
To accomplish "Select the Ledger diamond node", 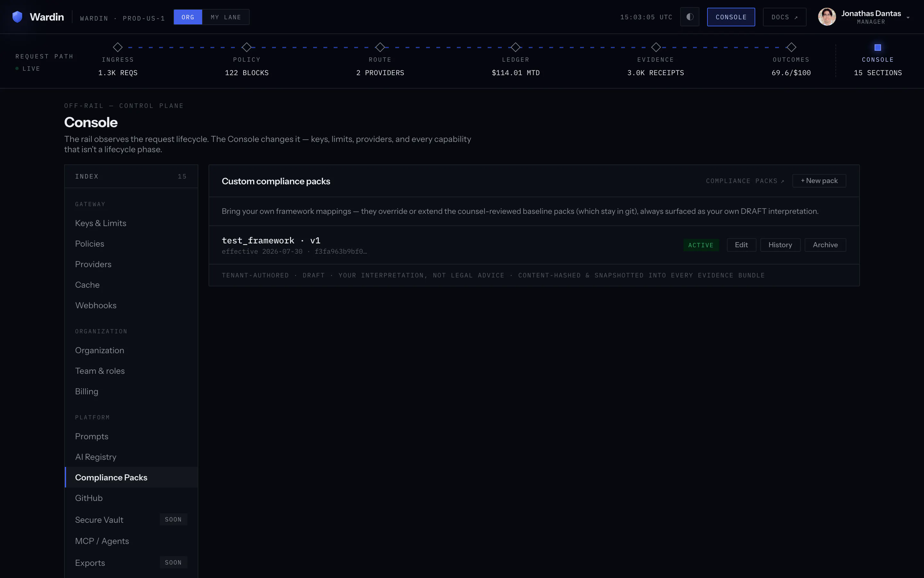I will 516,48.
